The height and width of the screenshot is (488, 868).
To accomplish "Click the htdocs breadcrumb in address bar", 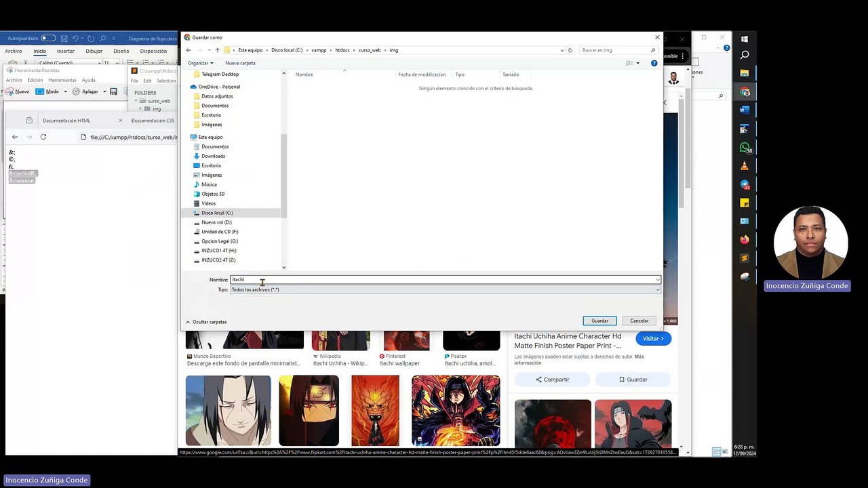I will point(342,50).
